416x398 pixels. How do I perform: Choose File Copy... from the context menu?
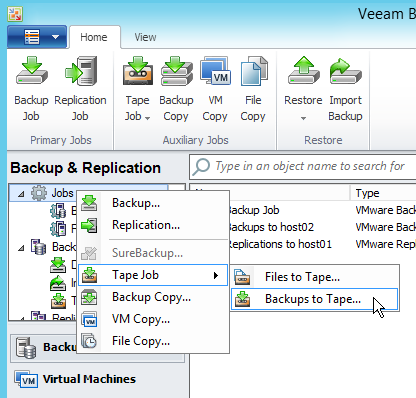[x=153, y=341]
